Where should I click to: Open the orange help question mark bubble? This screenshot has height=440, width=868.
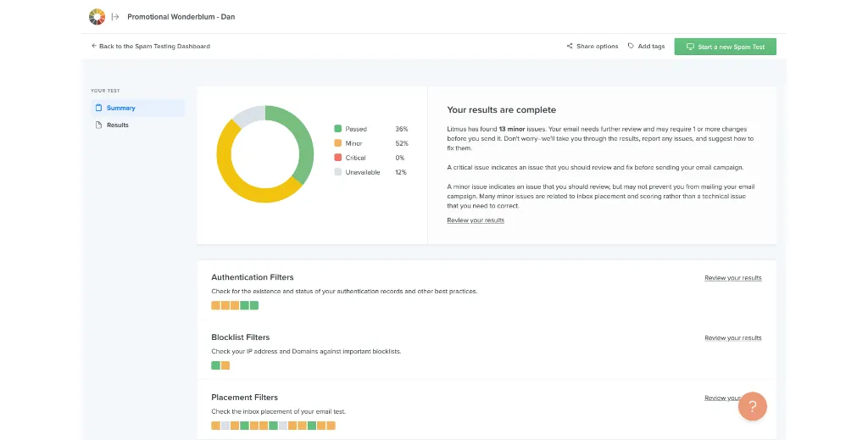point(753,406)
